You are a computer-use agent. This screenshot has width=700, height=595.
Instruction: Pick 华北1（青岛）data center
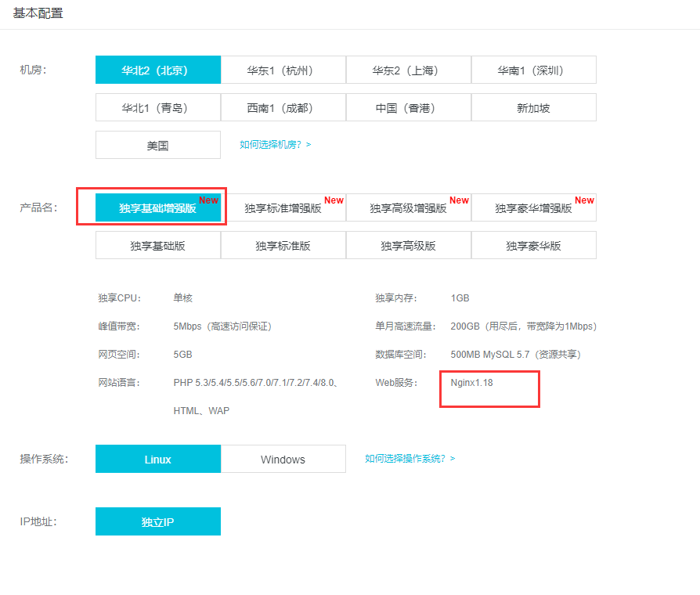pos(158,107)
